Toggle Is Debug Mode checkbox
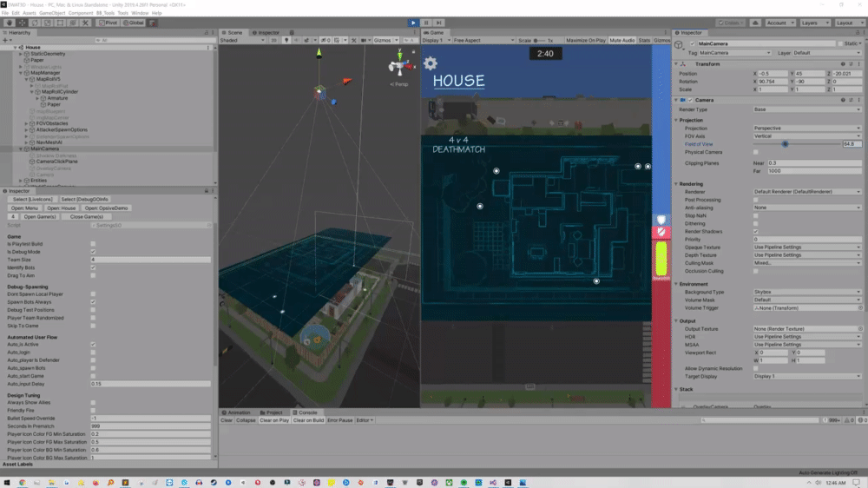The image size is (868, 488). [93, 252]
